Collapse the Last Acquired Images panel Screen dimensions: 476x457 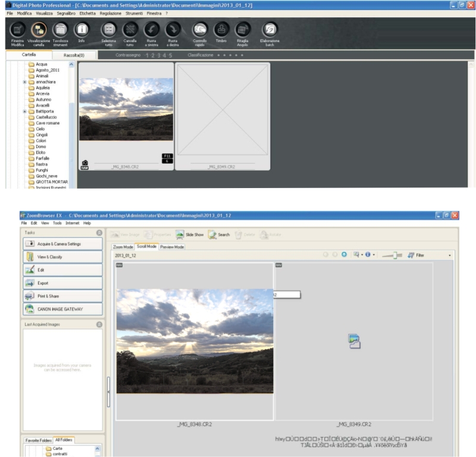[x=99, y=325]
